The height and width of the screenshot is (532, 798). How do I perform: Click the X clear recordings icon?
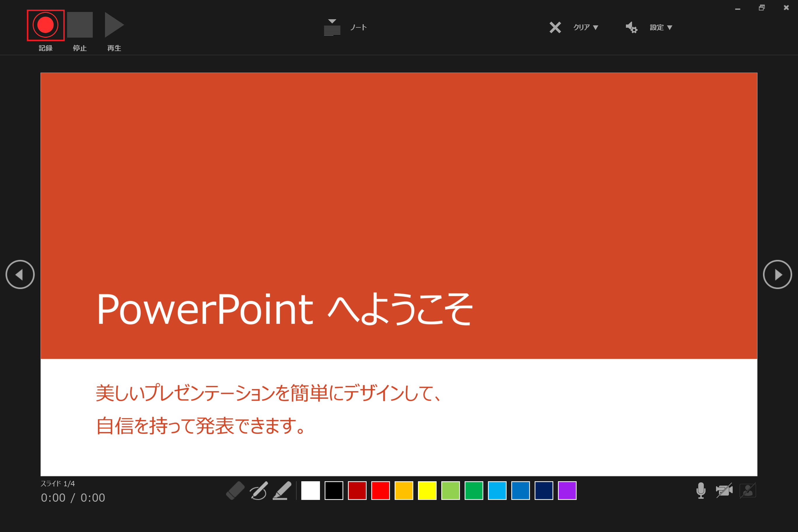[x=555, y=27]
